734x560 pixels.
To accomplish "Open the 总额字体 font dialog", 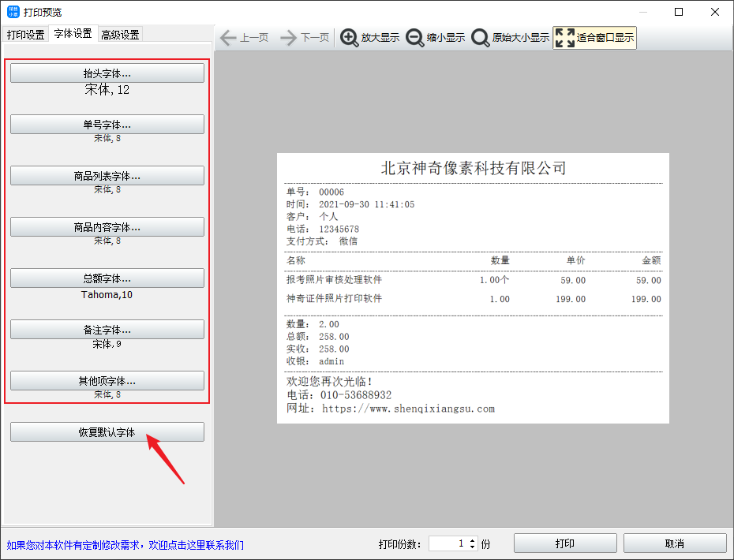I will coord(107,278).
